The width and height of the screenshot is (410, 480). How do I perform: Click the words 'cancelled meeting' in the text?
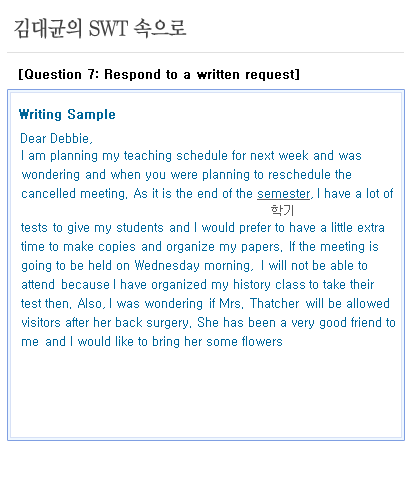pos(73,194)
